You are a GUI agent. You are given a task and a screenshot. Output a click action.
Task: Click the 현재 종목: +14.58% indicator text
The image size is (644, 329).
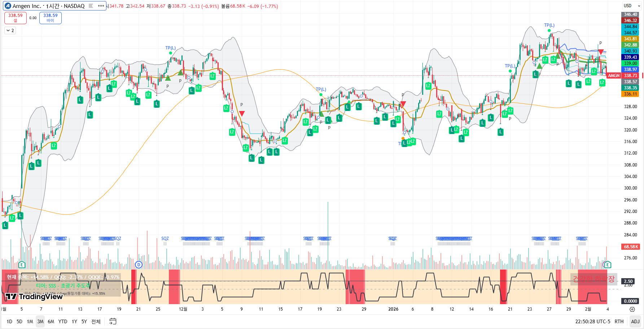coord(28,277)
